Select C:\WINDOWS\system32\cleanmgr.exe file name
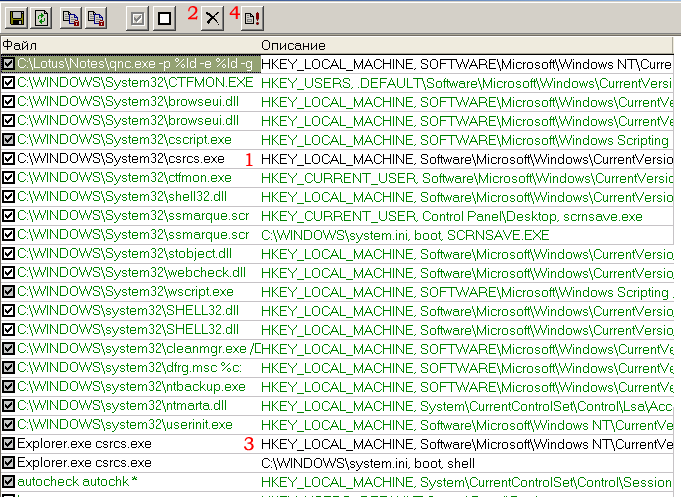Image resolution: width=681 pixels, height=497 pixels. pos(139,348)
